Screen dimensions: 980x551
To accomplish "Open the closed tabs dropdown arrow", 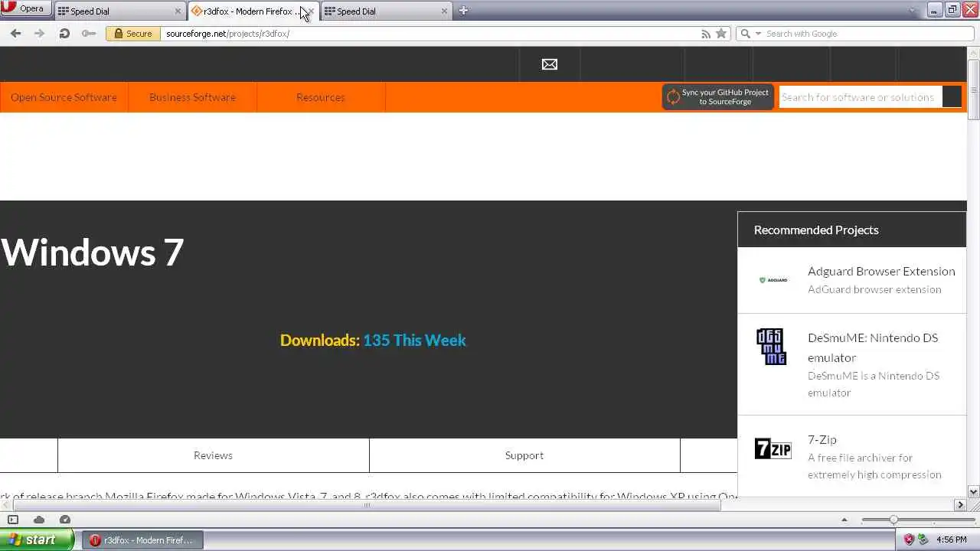I will click(x=912, y=11).
